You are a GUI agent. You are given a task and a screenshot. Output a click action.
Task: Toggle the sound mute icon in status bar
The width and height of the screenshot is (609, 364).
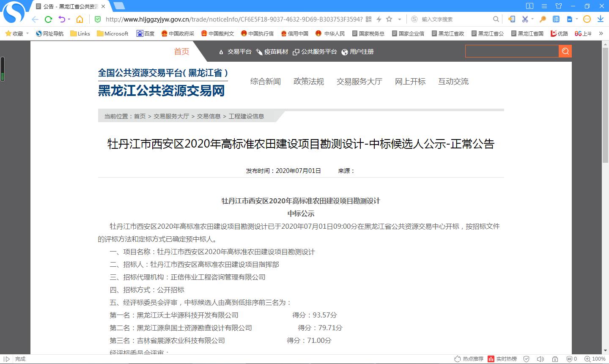click(541, 359)
